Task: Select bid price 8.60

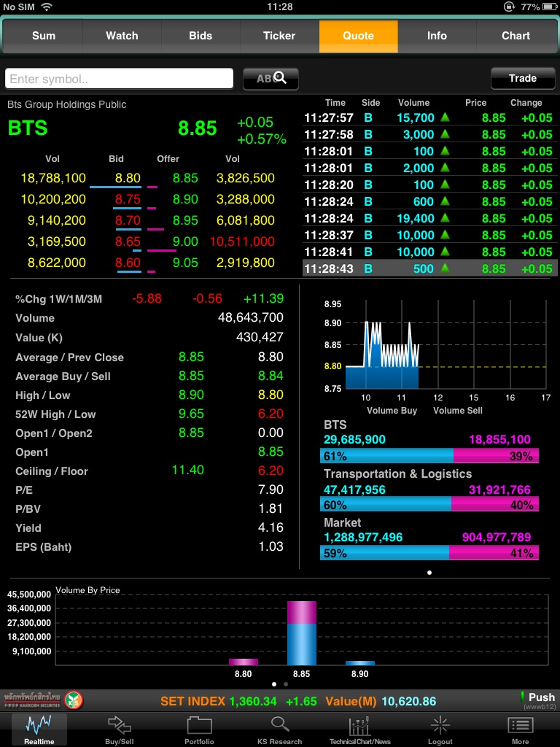Action: [128, 263]
